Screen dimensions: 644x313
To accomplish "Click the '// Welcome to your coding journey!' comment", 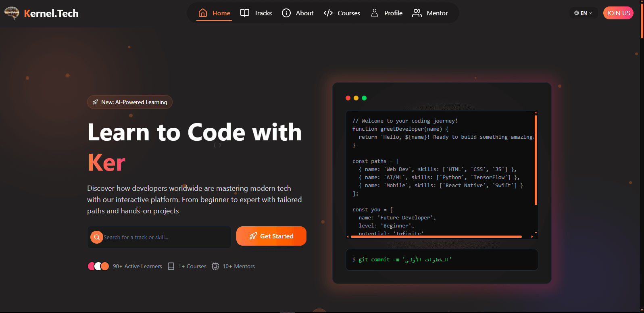I will coord(405,121).
